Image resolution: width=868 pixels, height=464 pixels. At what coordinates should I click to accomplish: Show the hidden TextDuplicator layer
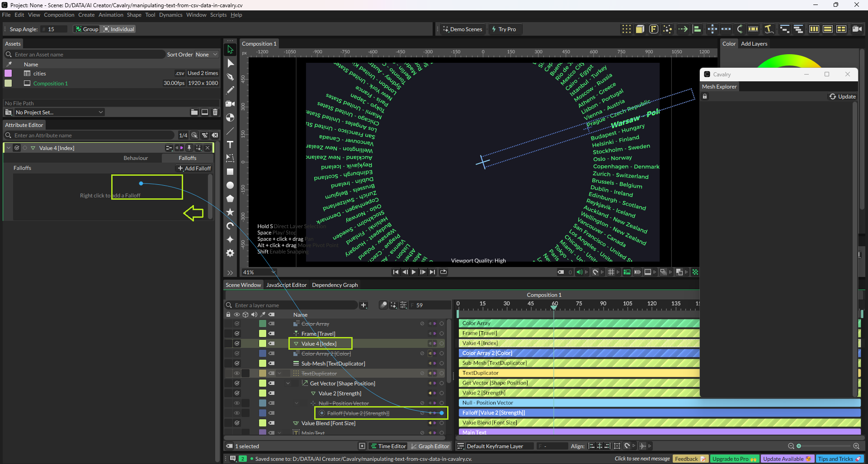237,373
